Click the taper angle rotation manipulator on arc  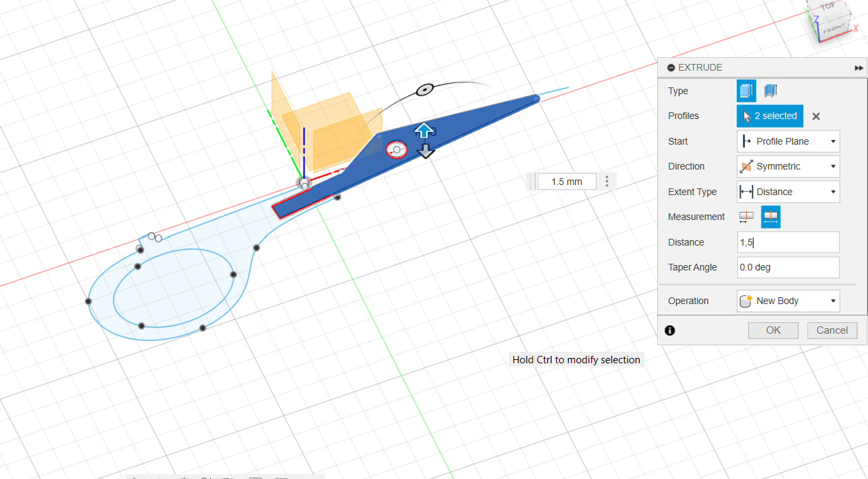(424, 89)
